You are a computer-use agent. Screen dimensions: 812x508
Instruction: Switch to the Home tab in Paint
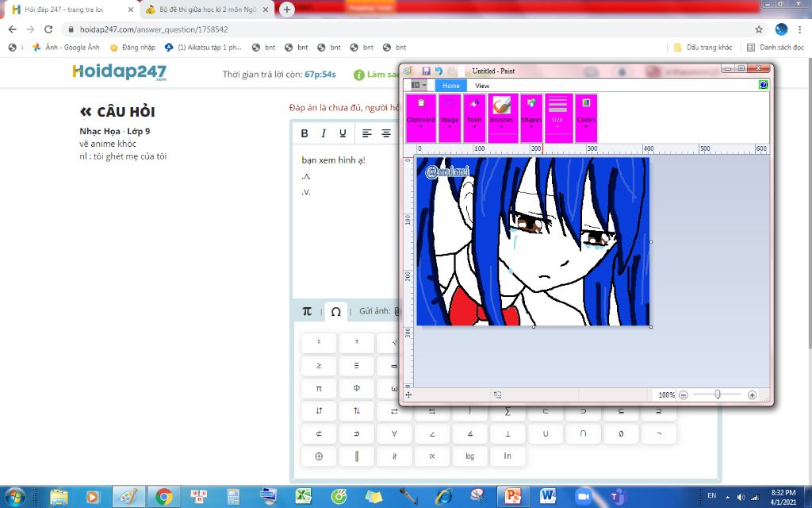tap(450, 86)
